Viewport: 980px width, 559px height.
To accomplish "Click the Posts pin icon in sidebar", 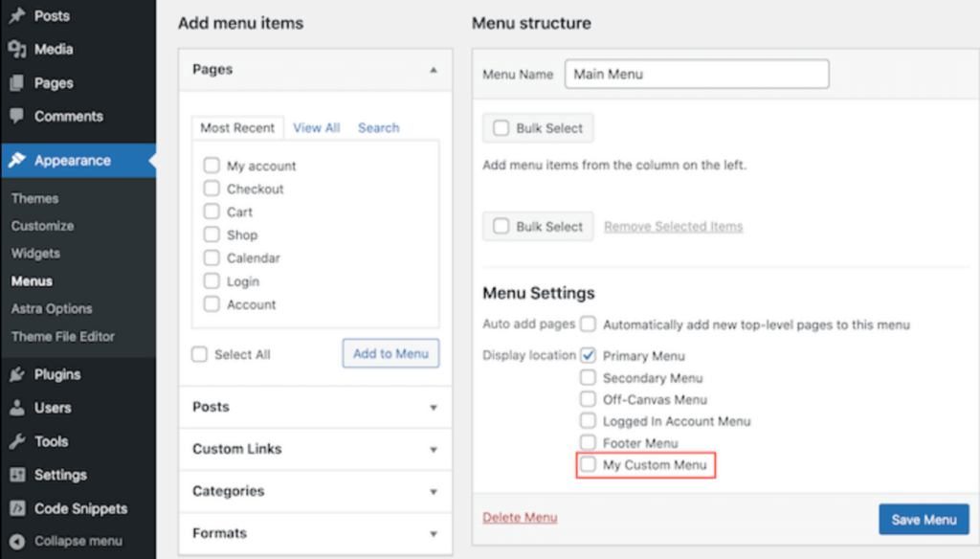I will coord(16,16).
